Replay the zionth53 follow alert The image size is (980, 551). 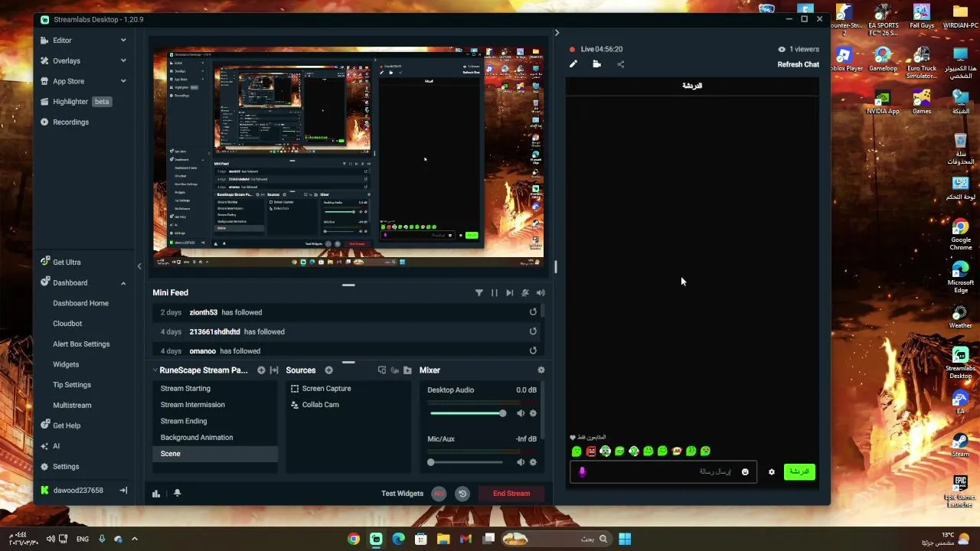click(533, 311)
